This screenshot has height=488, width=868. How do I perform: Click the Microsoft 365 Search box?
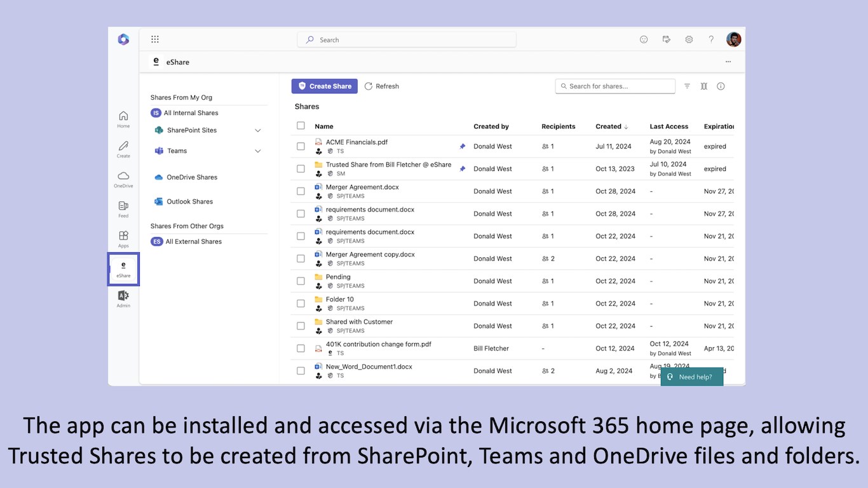(407, 39)
